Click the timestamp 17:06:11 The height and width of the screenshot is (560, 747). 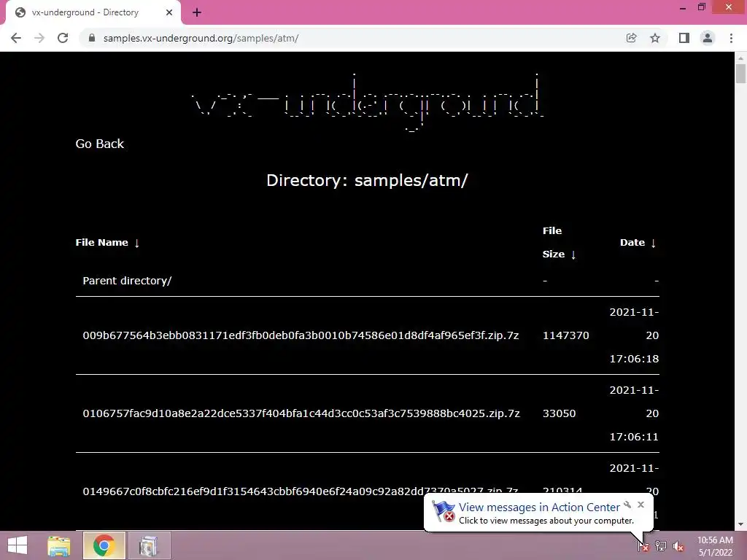point(634,437)
